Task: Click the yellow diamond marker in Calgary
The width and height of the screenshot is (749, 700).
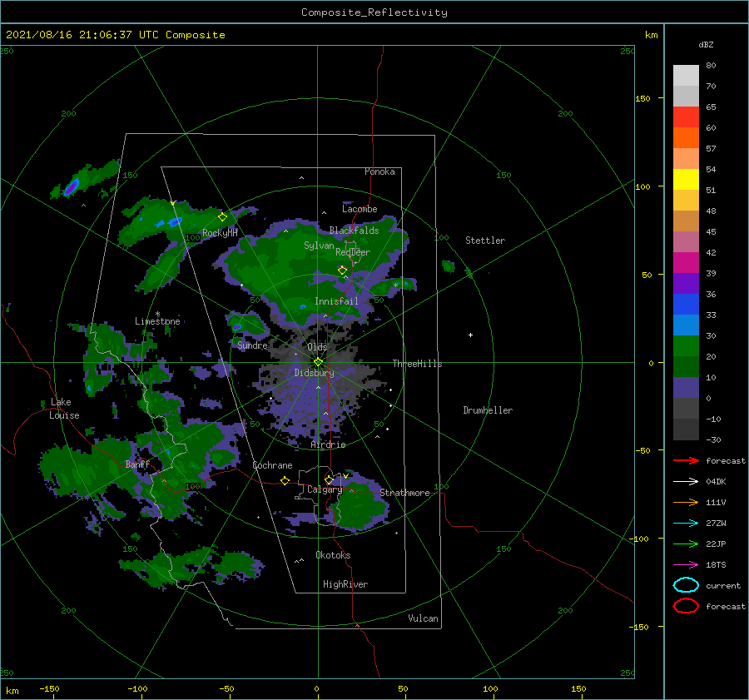Action: click(x=329, y=479)
